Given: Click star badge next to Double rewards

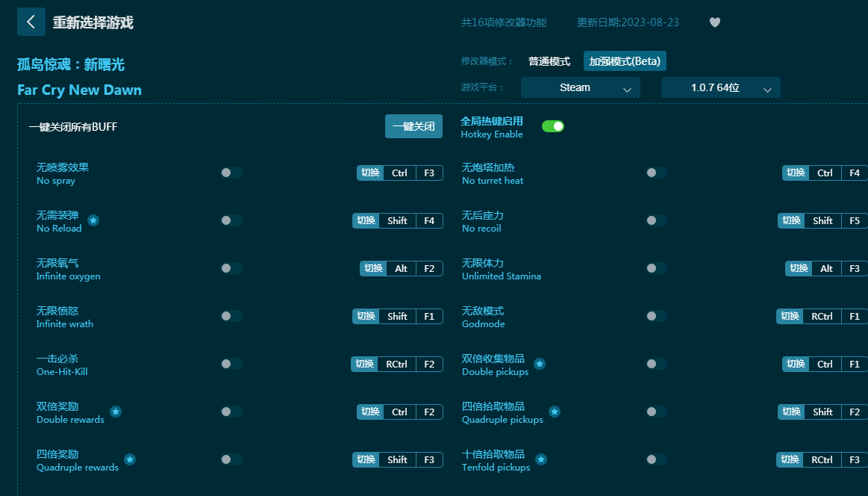Looking at the screenshot, I should click(116, 412).
